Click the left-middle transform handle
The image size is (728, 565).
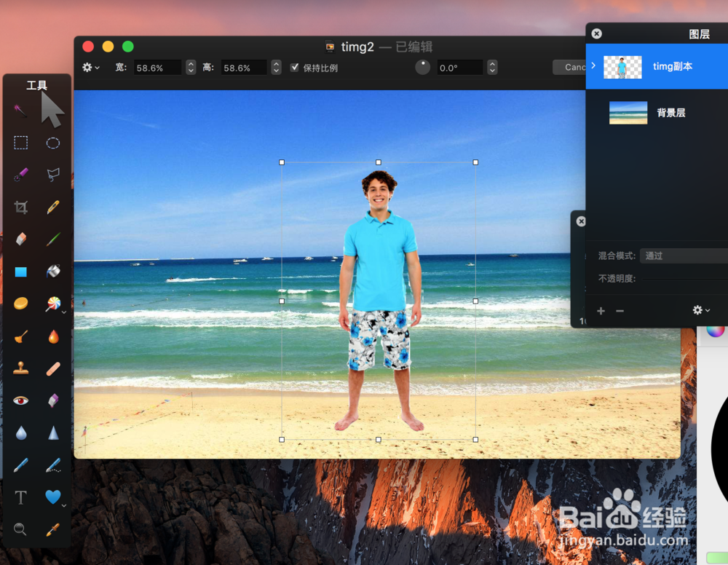(x=281, y=301)
